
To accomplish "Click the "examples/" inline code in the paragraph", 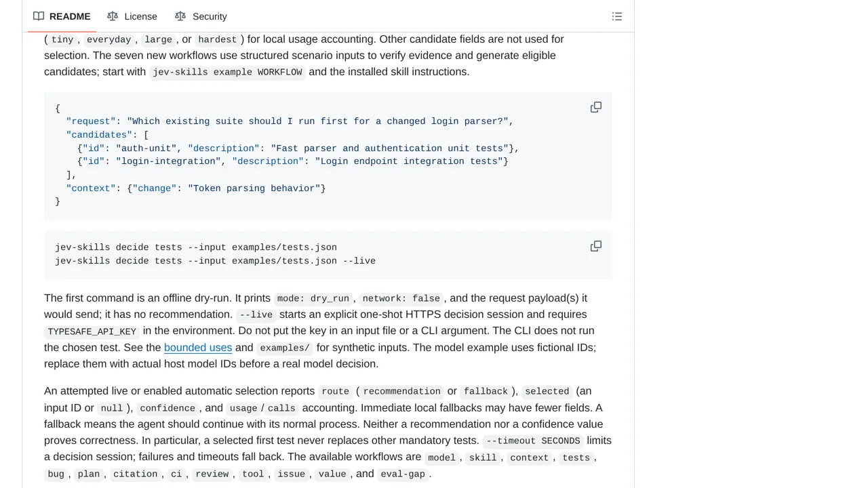I will (x=285, y=348).
